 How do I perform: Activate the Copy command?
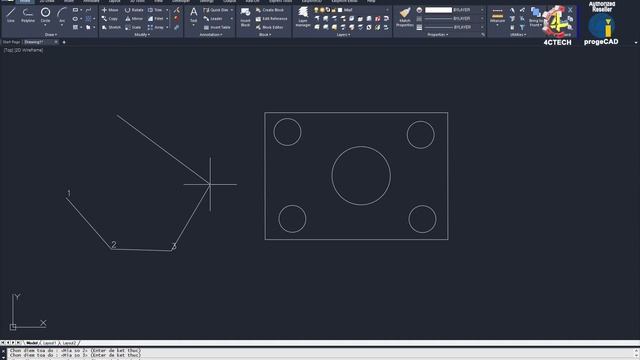point(110,19)
